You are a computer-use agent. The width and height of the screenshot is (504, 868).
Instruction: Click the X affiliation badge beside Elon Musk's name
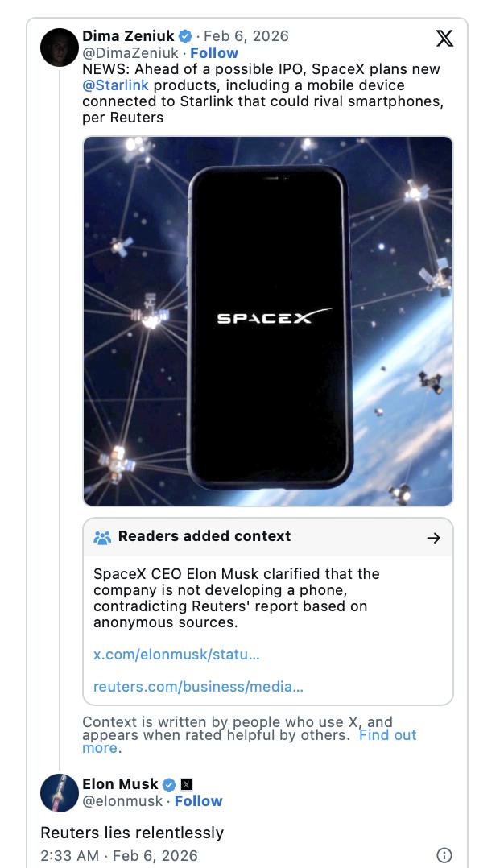coord(184,783)
